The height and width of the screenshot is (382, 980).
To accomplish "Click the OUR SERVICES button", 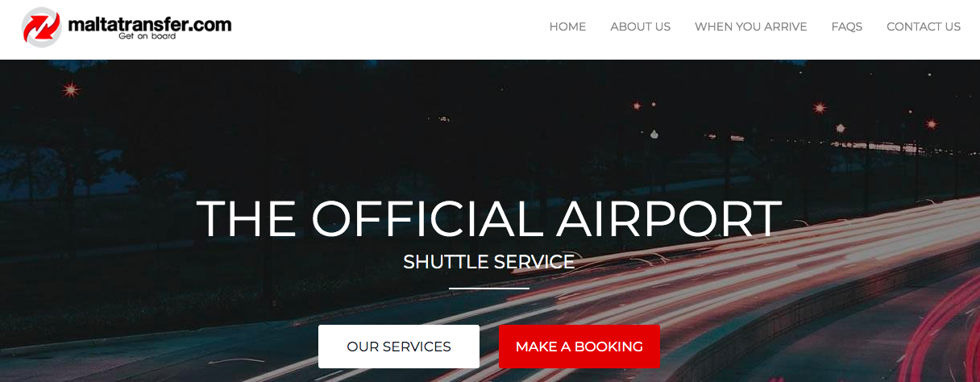I will click(x=399, y=347).
